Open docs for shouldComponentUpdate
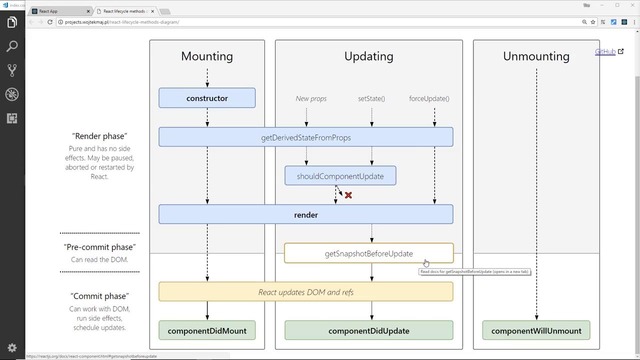The height and width of the screenshot is (360, 640). click(x=340, y=176)
